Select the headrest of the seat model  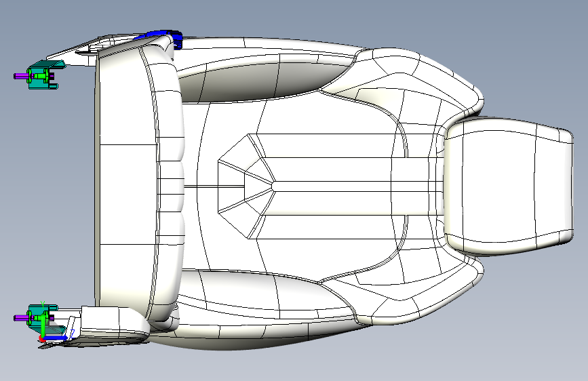pos(509,186)
